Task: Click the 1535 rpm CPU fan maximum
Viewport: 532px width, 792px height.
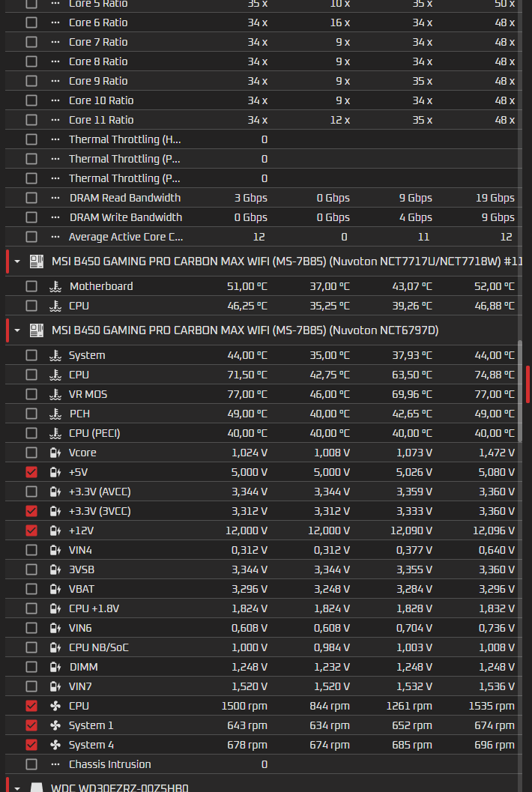Action: click(x=492, y=706)
